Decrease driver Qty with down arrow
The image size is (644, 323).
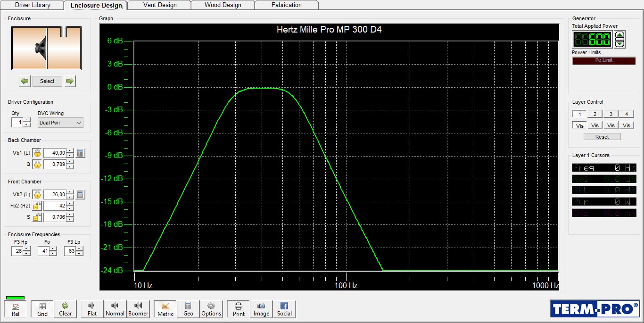coord(26,125)
